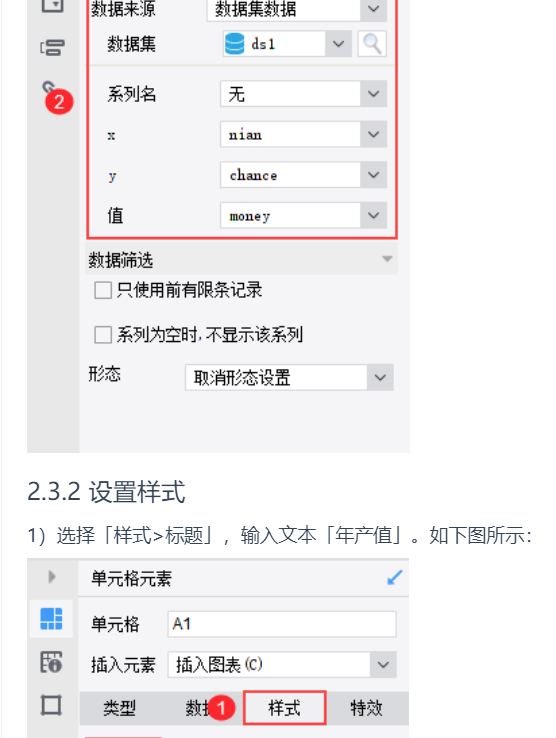This screenshot has width=556, height=738.
Task: Open the cell element grid icon
Action: click(x=51, y=618)
